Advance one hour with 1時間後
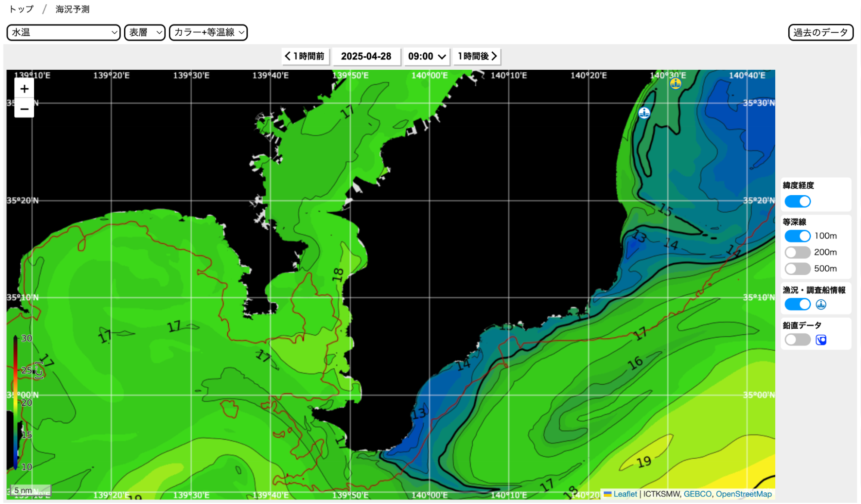This screenshot has height=504, width=861. (477, 56)
